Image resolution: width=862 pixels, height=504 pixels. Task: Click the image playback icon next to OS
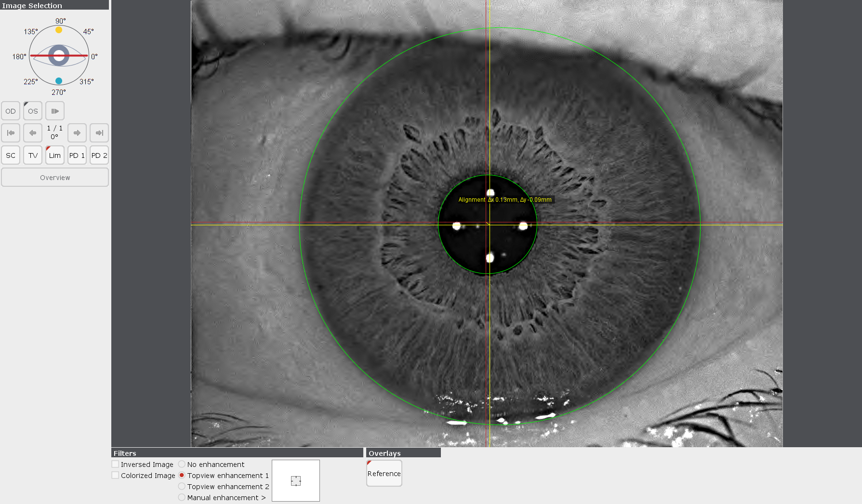coord(54,111)
